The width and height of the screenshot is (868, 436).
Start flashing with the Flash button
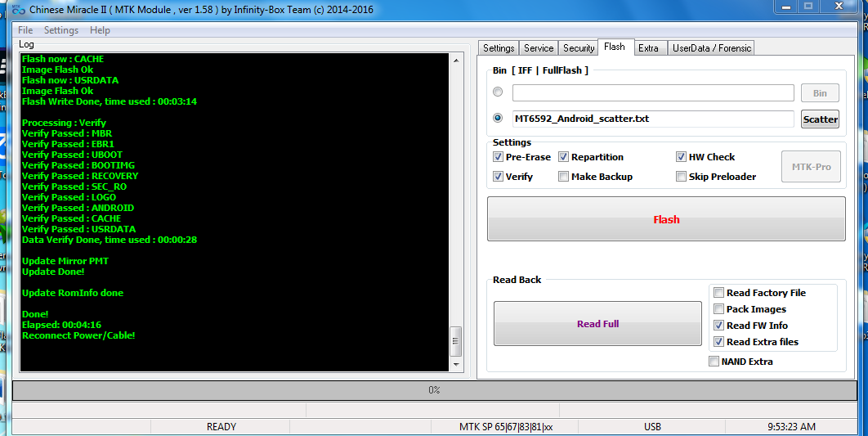[666, 219]
